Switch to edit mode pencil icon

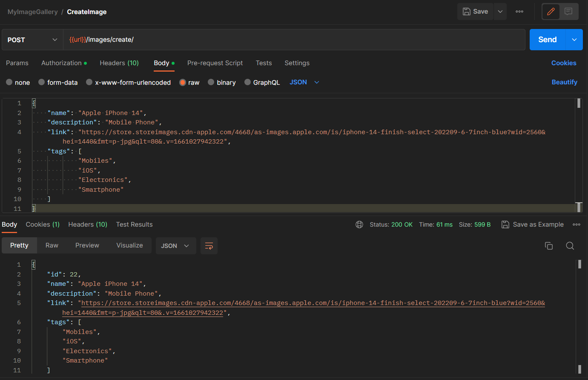(551, 12)
